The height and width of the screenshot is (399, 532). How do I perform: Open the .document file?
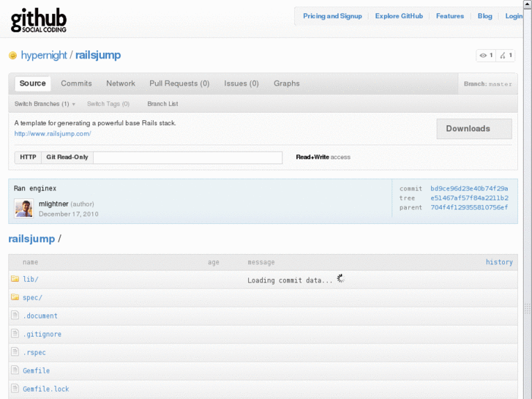pos(40,316)
